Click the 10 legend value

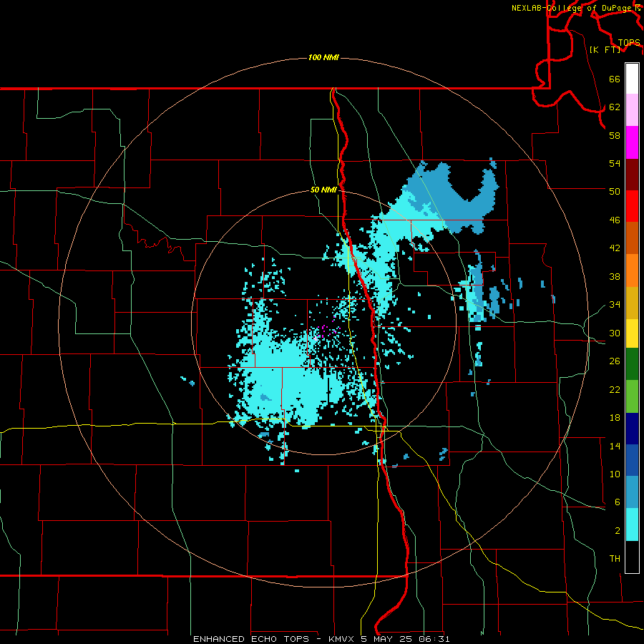[x=615, y=474]
